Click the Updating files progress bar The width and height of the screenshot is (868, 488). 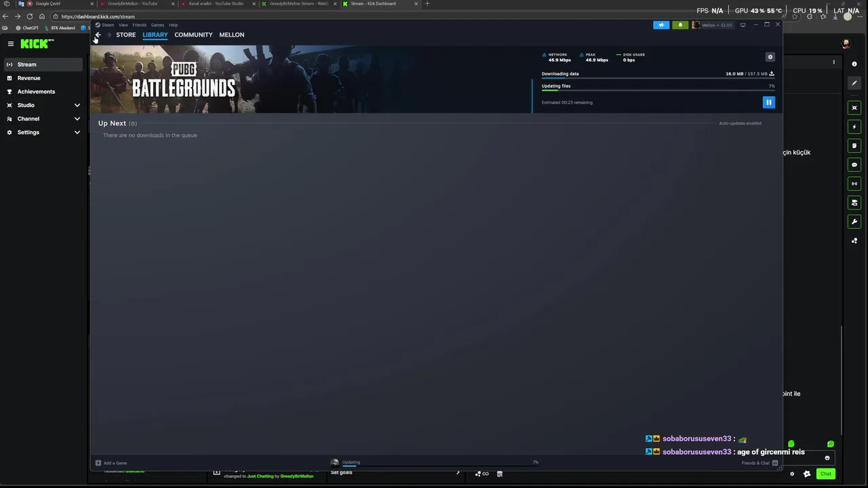coord(658,91)
